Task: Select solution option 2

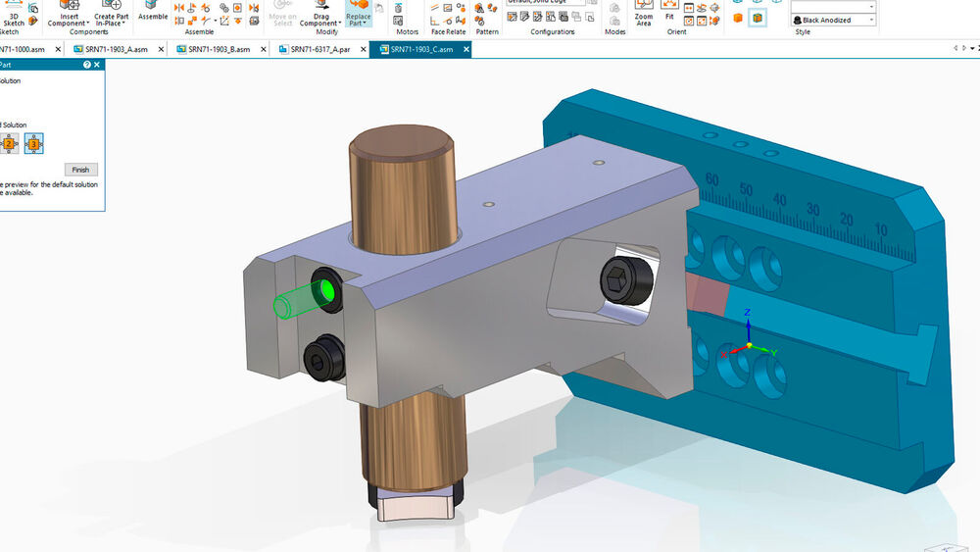Action: [9, 144]
